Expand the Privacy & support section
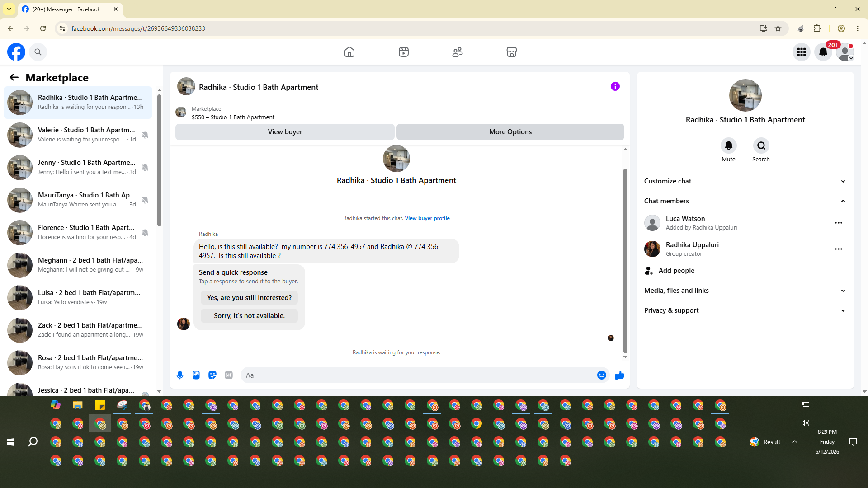The height and width of the screenshot is (488, 868). tap(745, 310)
